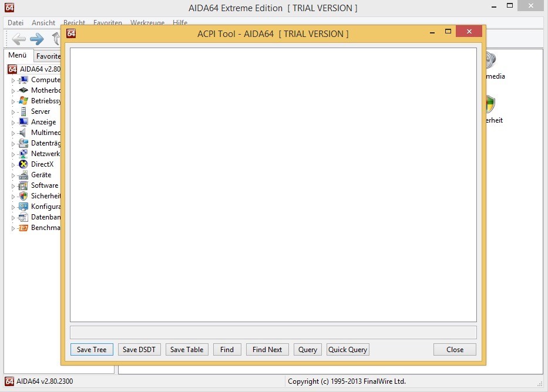
Task: Open the Datei menu in AIDA64 main window
Action: 15,23
